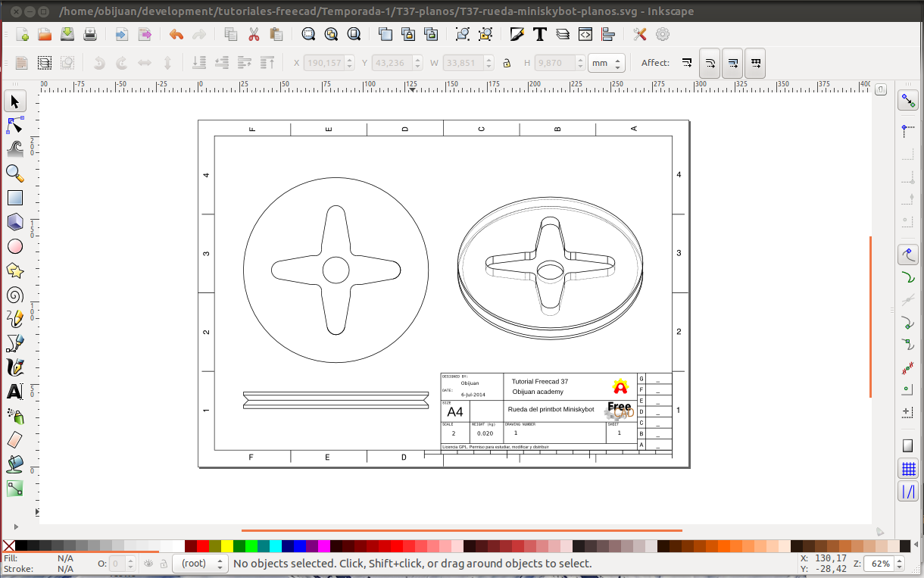
Task: Open the Text and Font dialog
Action: click(540, 34)
